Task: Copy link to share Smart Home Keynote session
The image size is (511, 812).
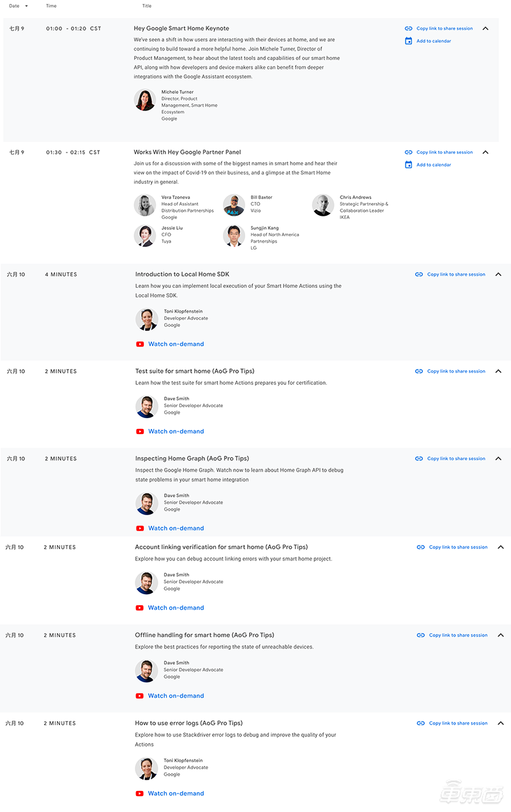Action: point(445,29)
